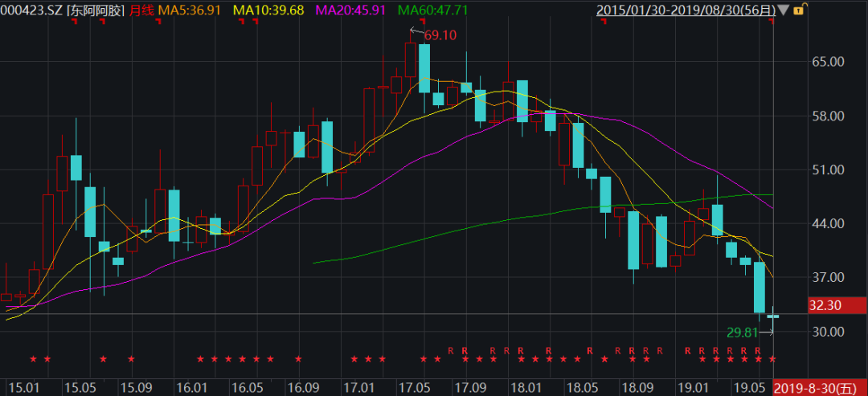Click the MA10:39.68 indicator label
Viewport: 868px width, 396px height.
point(268,10)
